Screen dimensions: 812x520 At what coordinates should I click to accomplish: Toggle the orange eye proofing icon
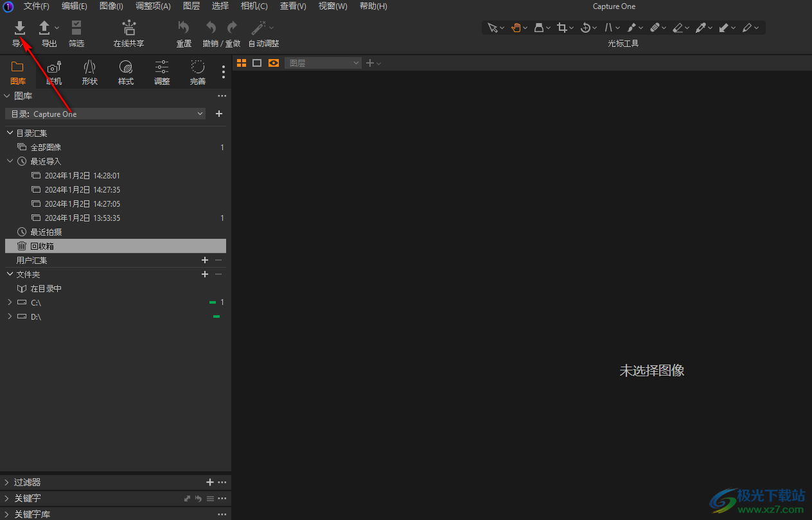click(274, 63)
